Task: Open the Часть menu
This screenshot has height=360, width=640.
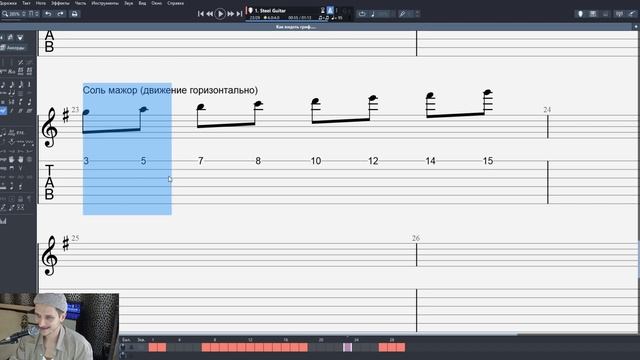Action: point(80,3)
